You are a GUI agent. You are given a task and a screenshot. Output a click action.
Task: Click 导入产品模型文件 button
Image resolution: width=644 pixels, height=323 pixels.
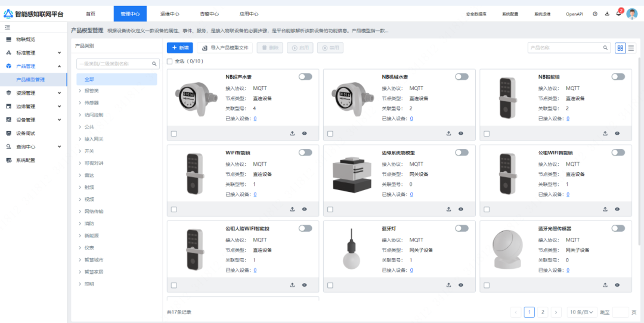click(x=225, y=48)
